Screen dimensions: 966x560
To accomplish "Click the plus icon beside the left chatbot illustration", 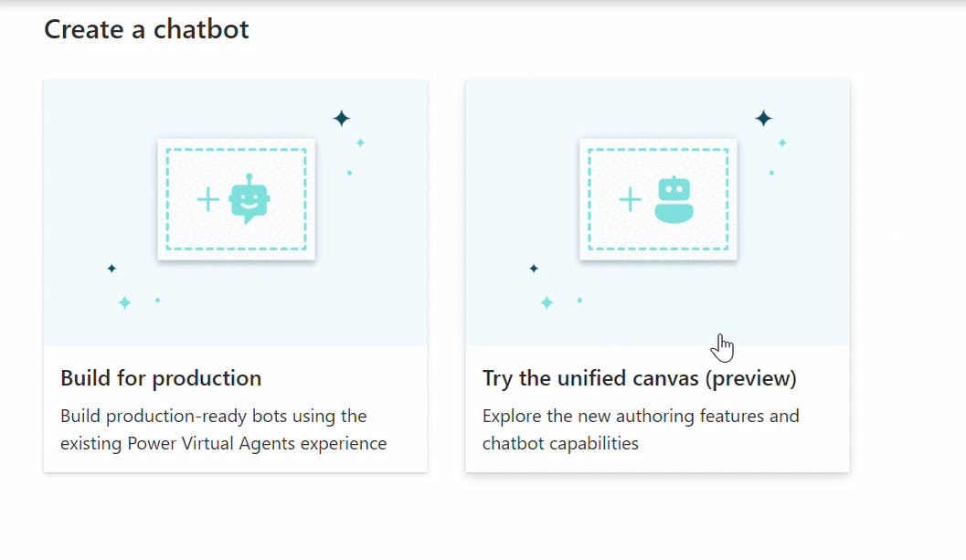I will (x=208, y=198).
